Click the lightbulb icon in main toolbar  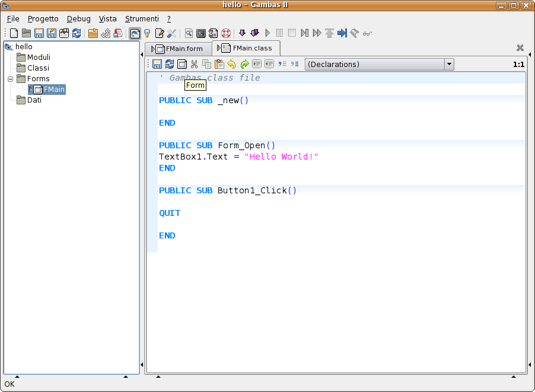147,33
